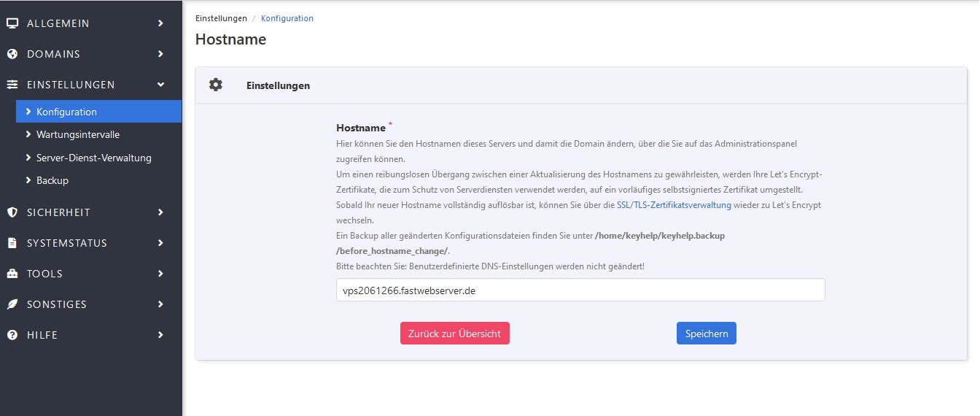
Task: Click the monitor icon beside Allgemein
Action: (12, 23)
